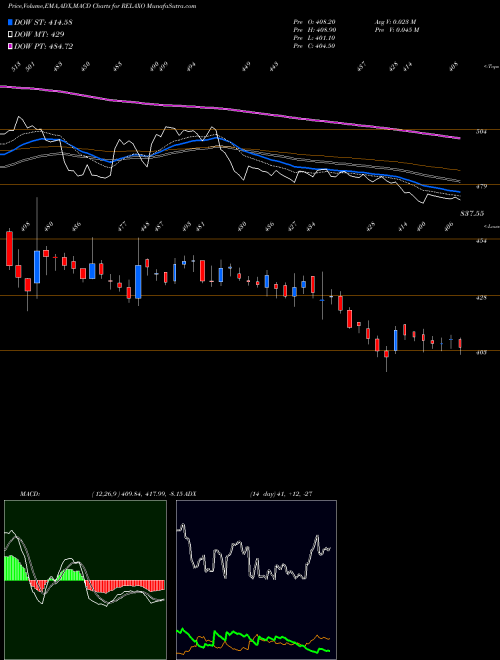Click the '<-Lows' axis label

click(x=491, y=226)
